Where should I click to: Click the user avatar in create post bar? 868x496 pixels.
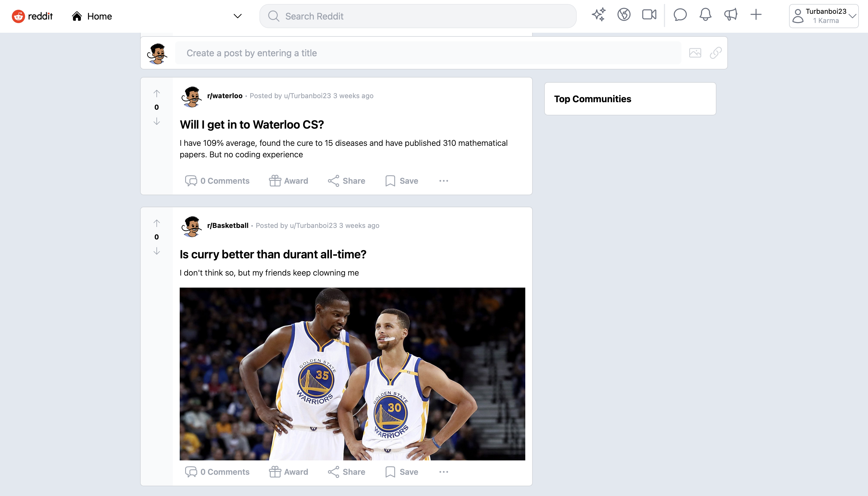tap(157, 53)
